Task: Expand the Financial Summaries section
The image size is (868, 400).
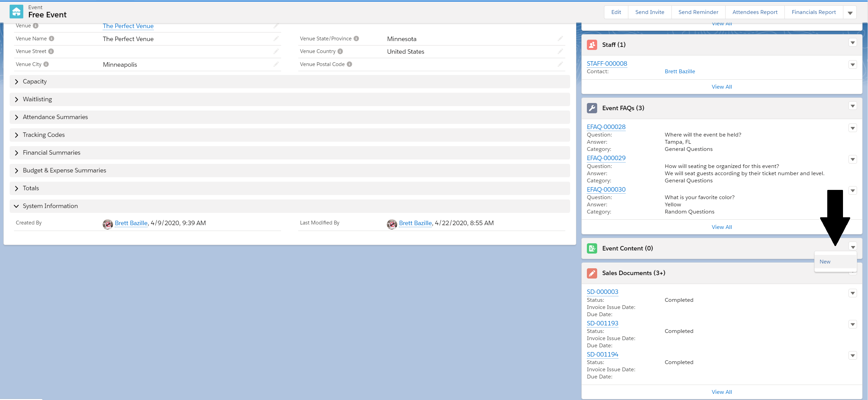Action: pyautogui.click(x=16, y=153)
